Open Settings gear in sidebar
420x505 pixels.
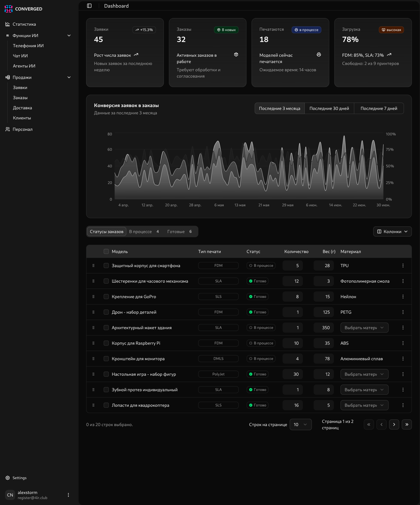click(8, 478)
